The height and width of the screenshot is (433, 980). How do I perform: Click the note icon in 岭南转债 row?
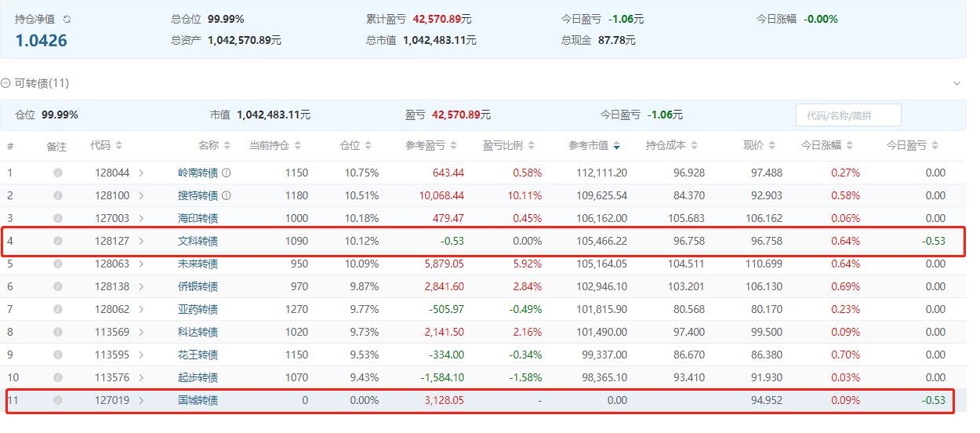(x=57, y=173)
